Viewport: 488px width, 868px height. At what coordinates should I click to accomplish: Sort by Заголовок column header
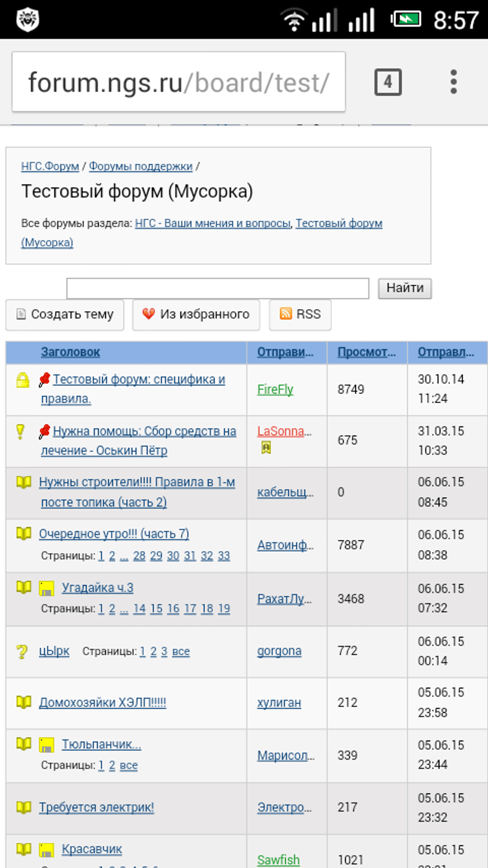(70, 352)
